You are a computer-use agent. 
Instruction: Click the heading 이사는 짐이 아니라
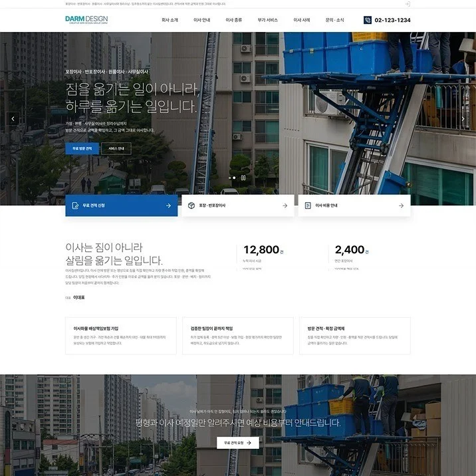[x=104, y=247]
